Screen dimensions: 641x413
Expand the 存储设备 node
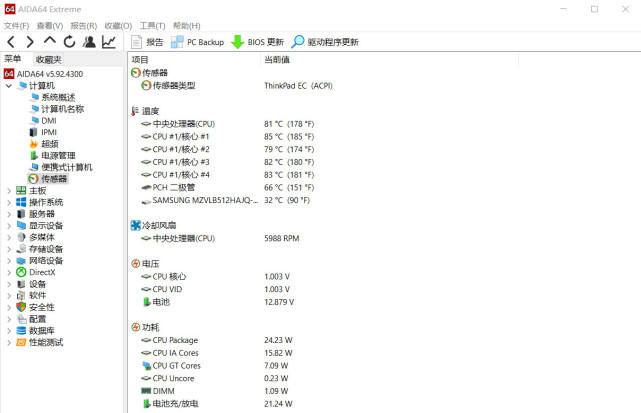9,249
